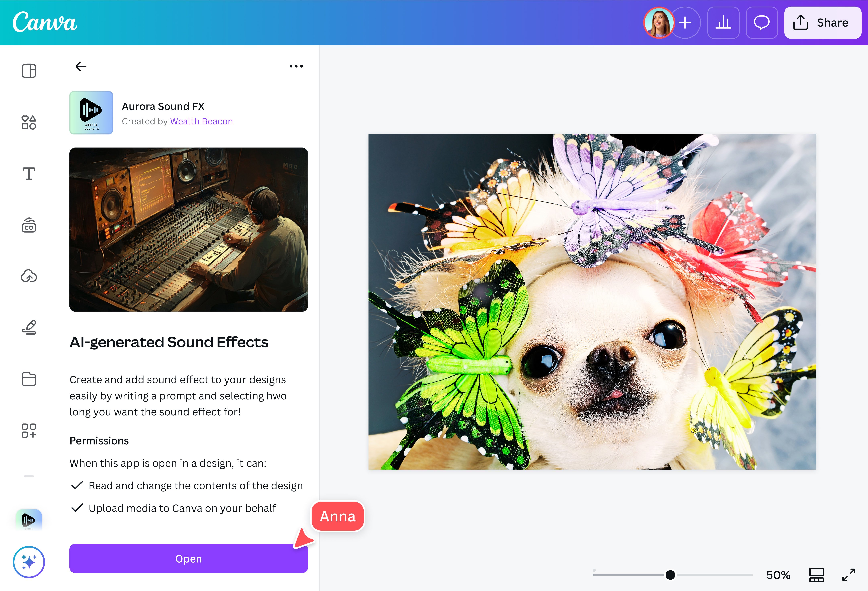Image resolution: width=868 pixels, height=591 pixels.
Task: Open the Uploads panel
Action: coord(29,276)
